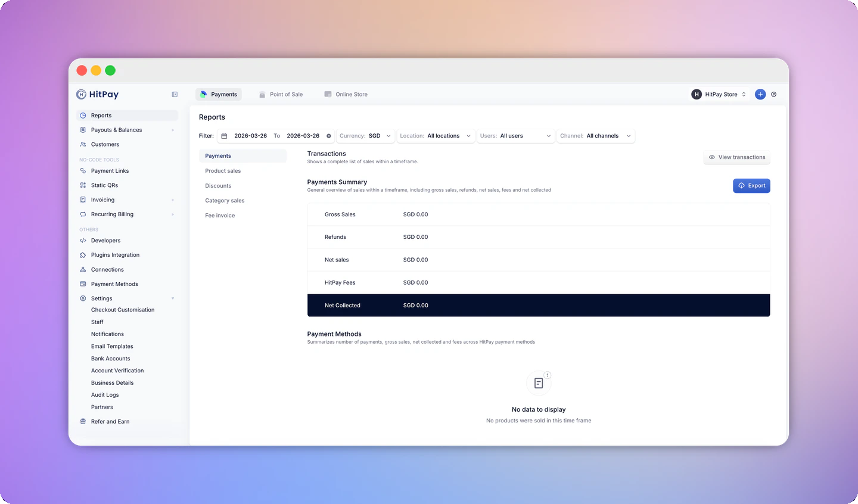Click the Point of Sale tab icon
The width and height of the screenshot is (858, 504).
point(262,94)
